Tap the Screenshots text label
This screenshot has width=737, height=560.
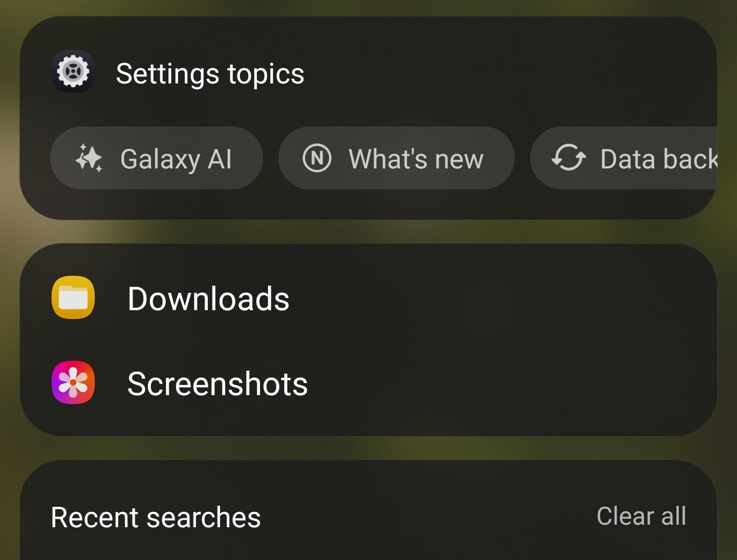click(218, 383)
